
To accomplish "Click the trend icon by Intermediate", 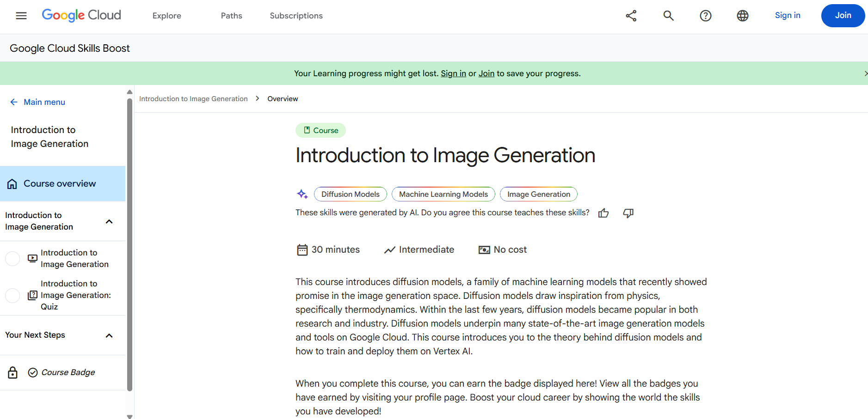I will 390,250.
